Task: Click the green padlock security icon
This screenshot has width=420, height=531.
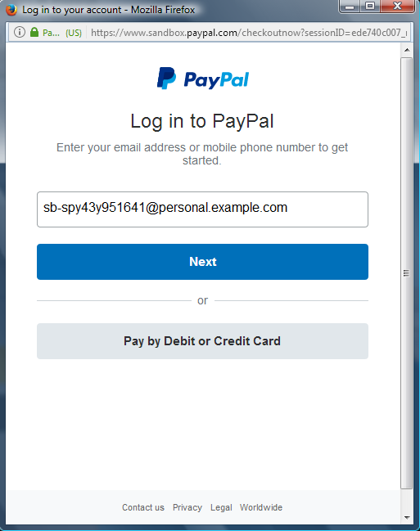Action: pos(34,33)
